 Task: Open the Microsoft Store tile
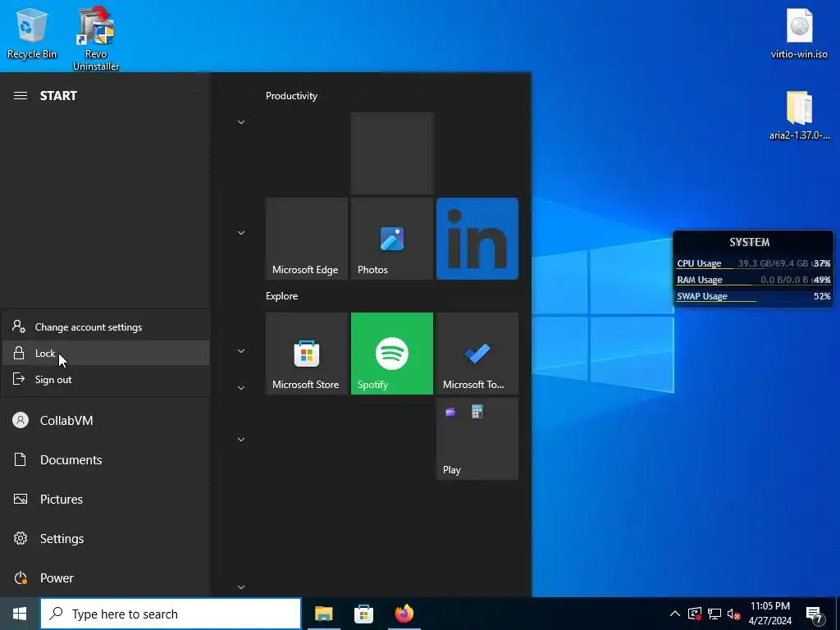coord(307,354)
